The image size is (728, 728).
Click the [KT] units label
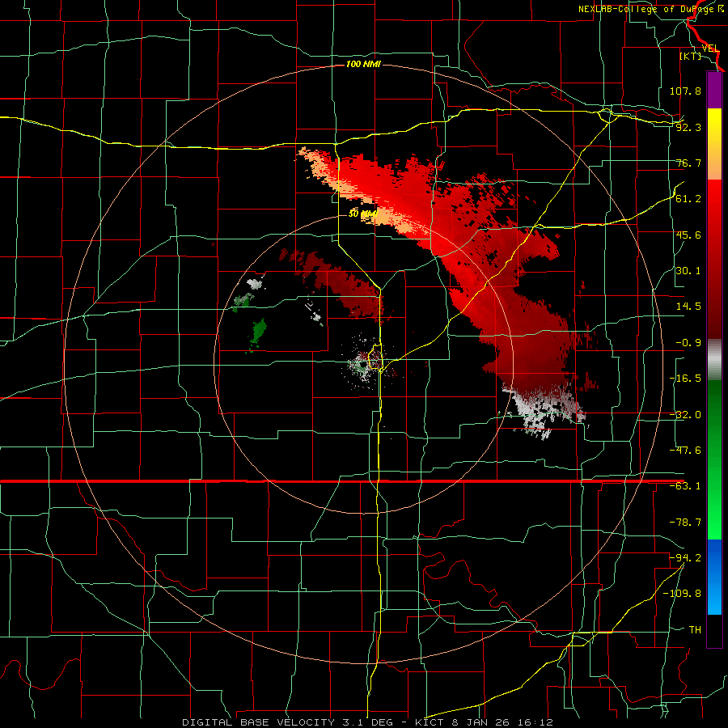click(x=691, y=56)
